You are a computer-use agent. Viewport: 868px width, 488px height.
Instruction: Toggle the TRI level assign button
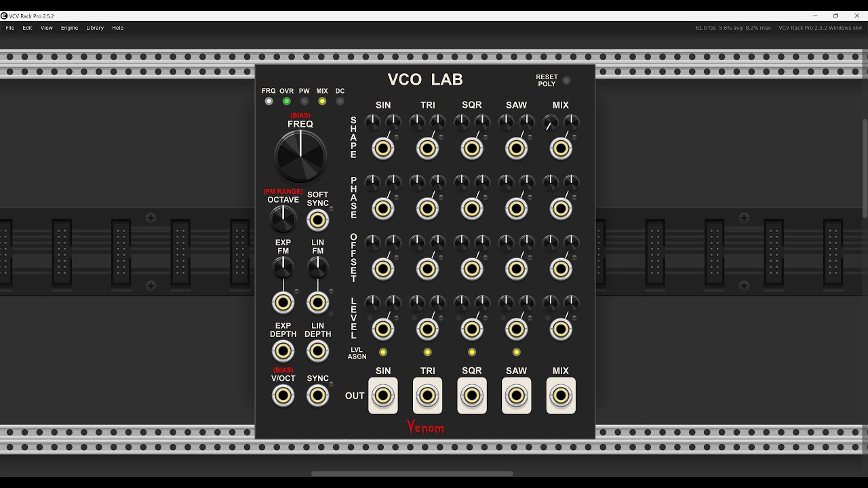pyautogui.click(x=427, y=352)
